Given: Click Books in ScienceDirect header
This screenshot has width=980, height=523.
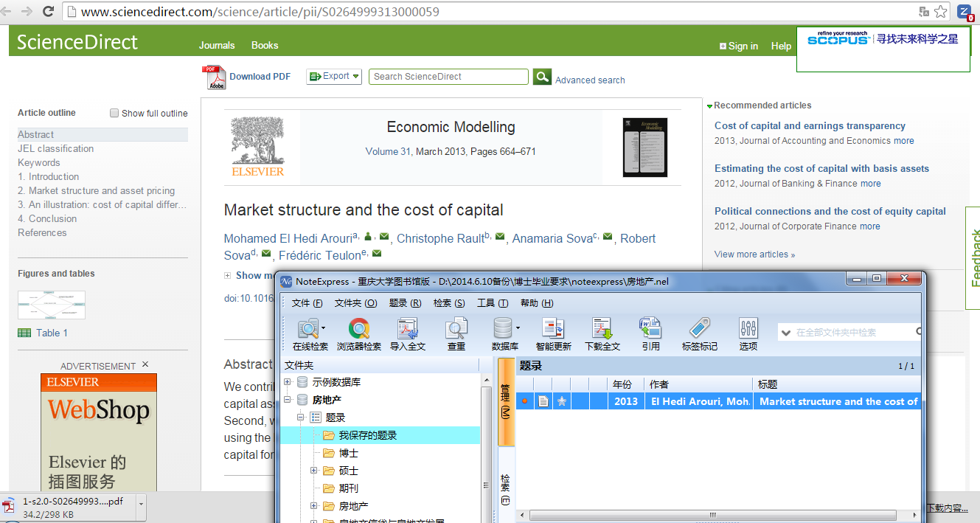Looking at the screenshot, I should 265,45.
